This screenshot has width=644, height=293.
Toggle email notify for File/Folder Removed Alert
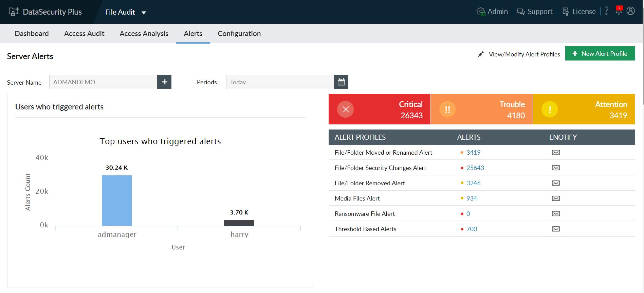coord(556,183)
